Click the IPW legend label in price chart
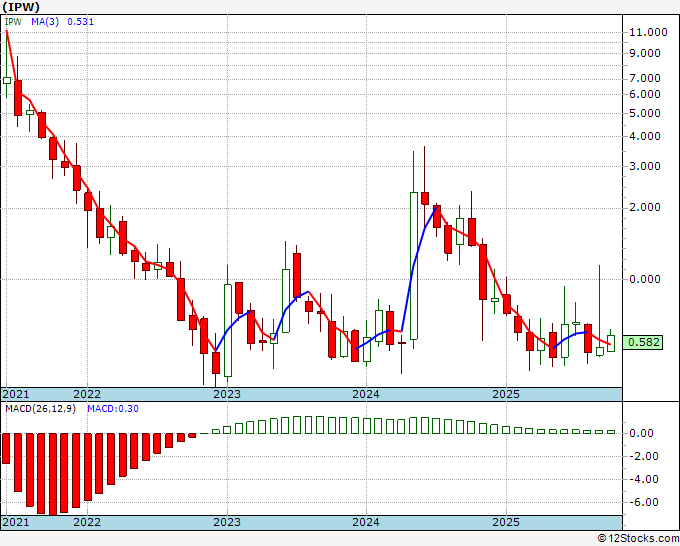Image resolution: width=680 pixels, height=546 pixels. [x=13, y=21]
